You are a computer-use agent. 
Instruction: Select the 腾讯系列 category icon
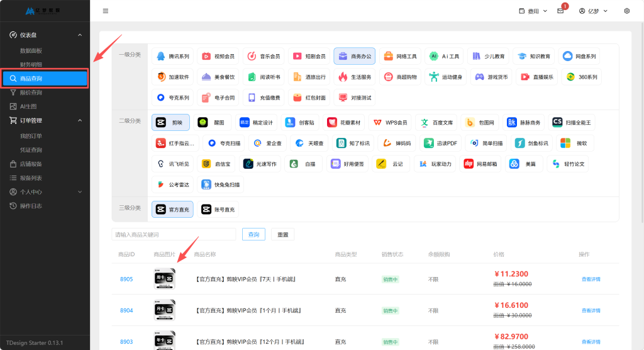[172, 57]
